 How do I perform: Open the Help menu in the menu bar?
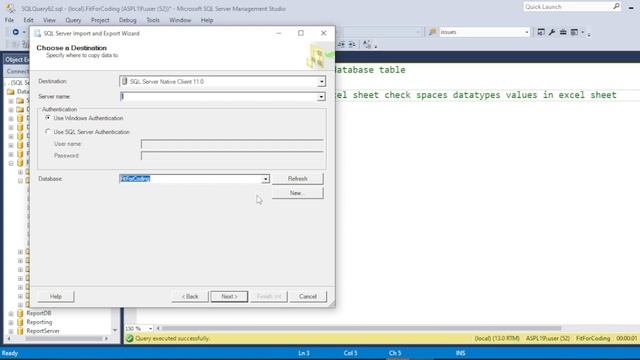tap(207, 20)
